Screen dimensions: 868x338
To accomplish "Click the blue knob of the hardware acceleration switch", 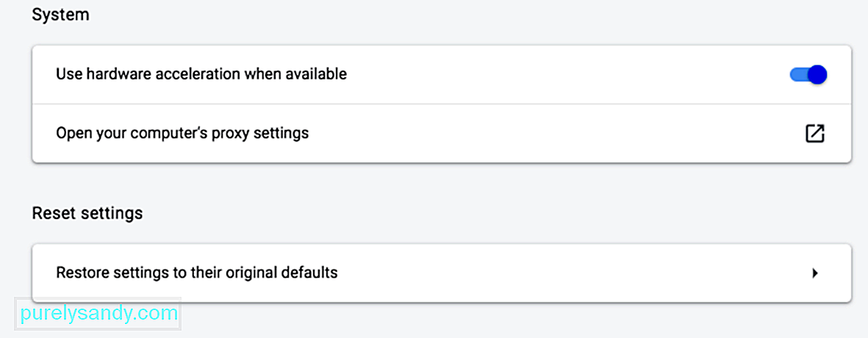I will pos(817,74).
